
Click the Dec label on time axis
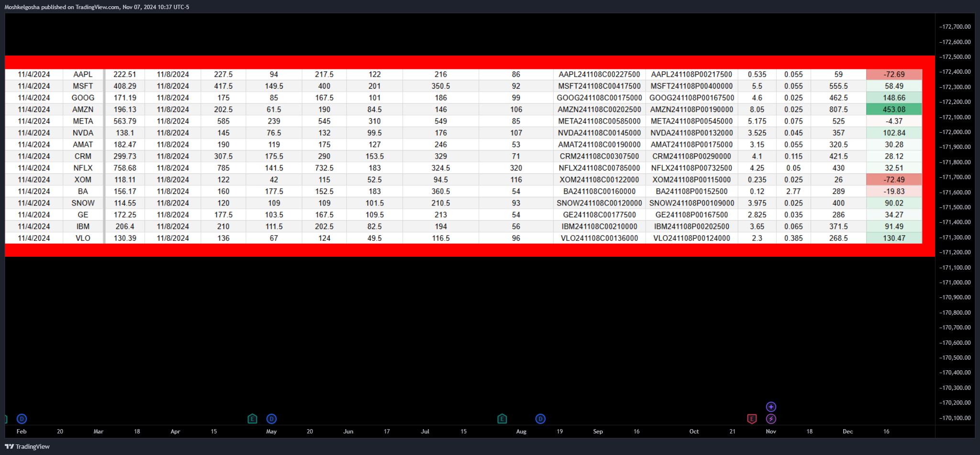[848, 432]
